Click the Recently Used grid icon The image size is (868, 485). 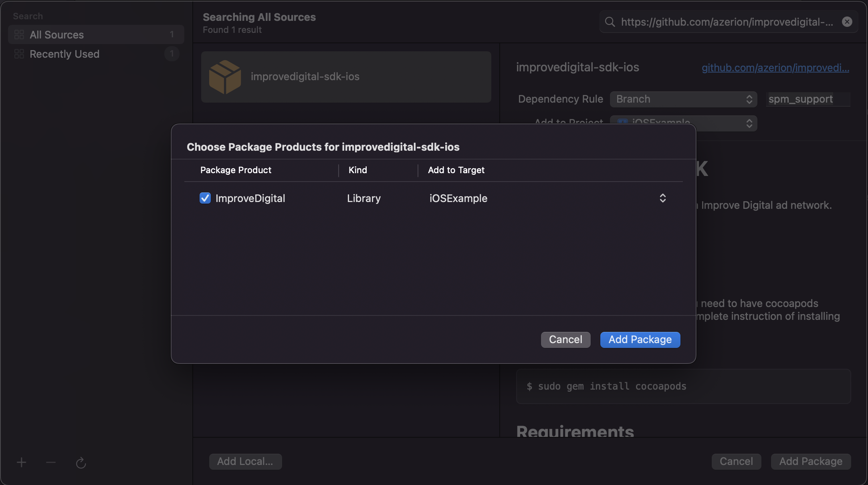click(x=19, y=54)
